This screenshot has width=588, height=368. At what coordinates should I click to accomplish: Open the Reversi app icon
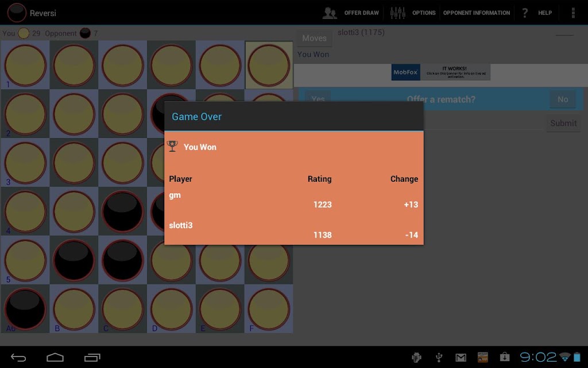pos(17,13)
